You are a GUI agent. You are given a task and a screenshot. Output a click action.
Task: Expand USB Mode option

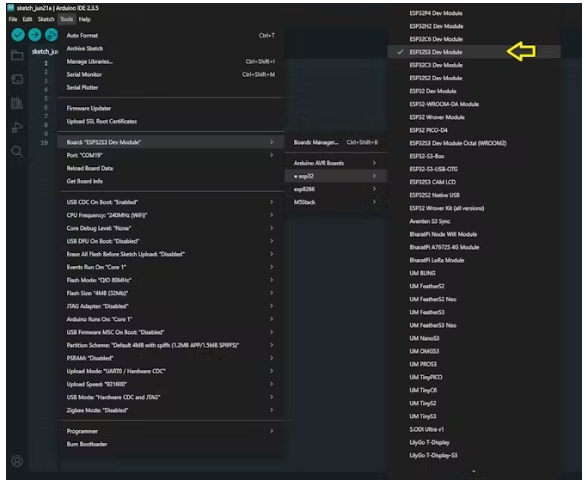point(170,397)
